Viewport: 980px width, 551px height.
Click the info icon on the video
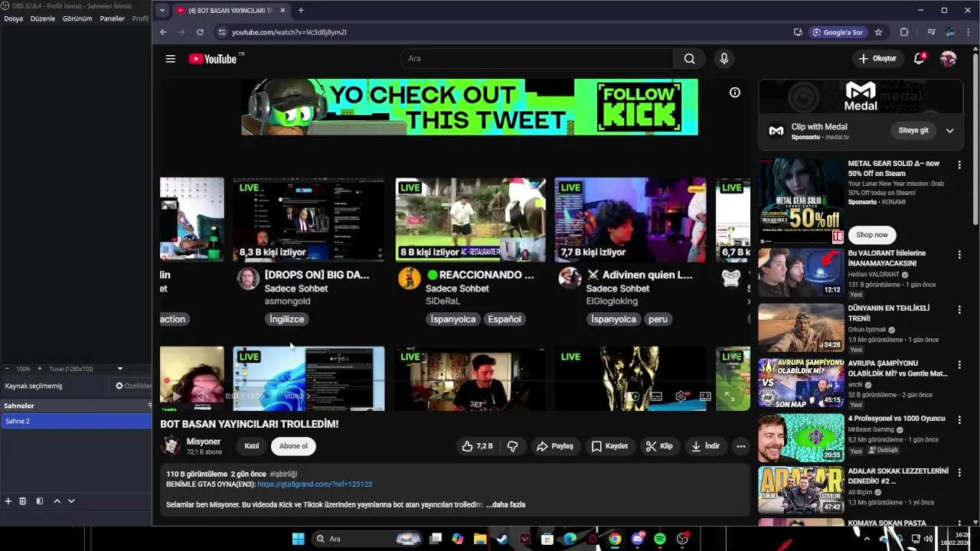coord(735,93)
